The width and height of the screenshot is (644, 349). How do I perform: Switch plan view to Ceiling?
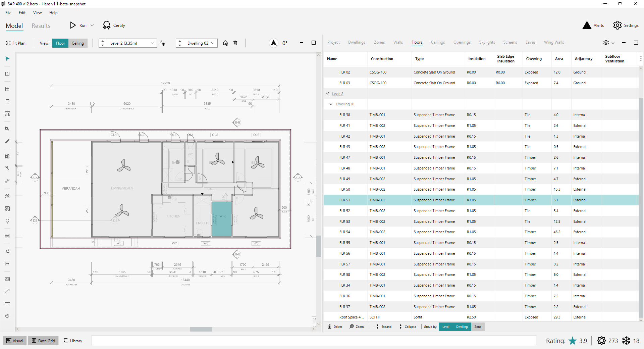point(78,43)
